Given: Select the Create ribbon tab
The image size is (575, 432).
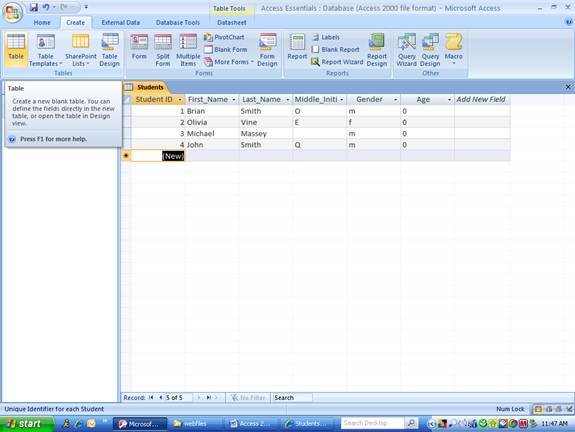Looking at the screenshot, I should [75, 23].
